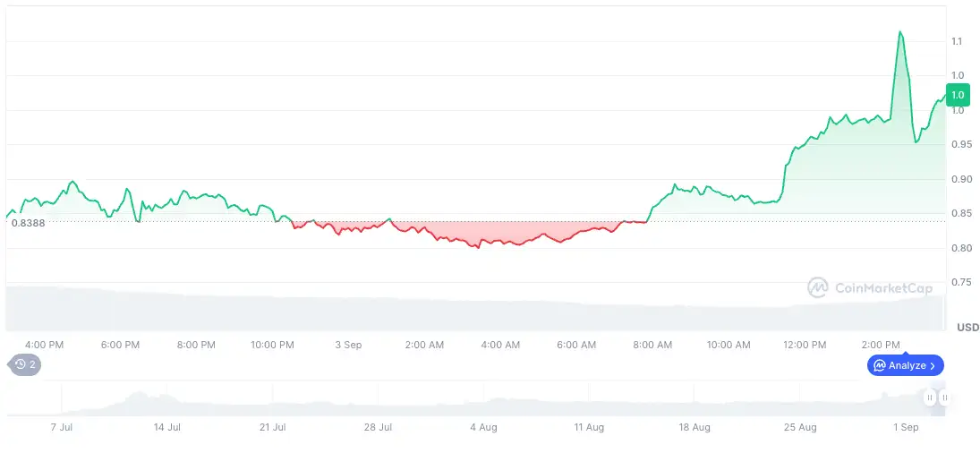980x453 pixels.
Task: Click the 0.8388 baseline price label
Action: (x=28, y=222)
